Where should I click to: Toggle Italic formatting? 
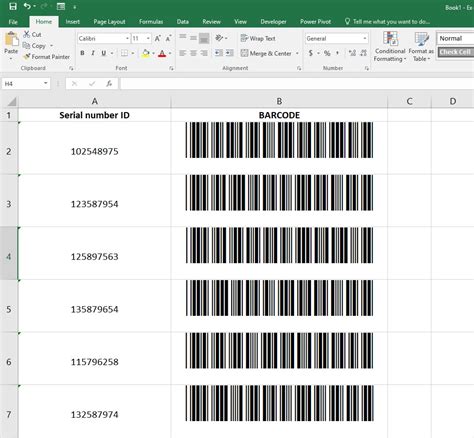(93, 53)
